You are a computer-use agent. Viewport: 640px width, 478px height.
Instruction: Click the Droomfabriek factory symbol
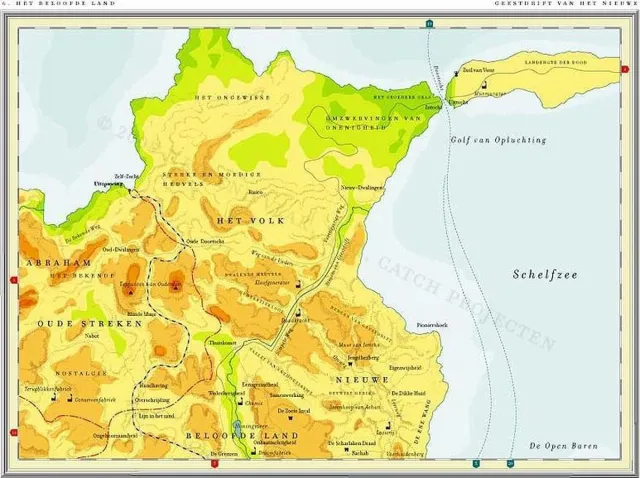pyautogui.click(x=254, y=451)
